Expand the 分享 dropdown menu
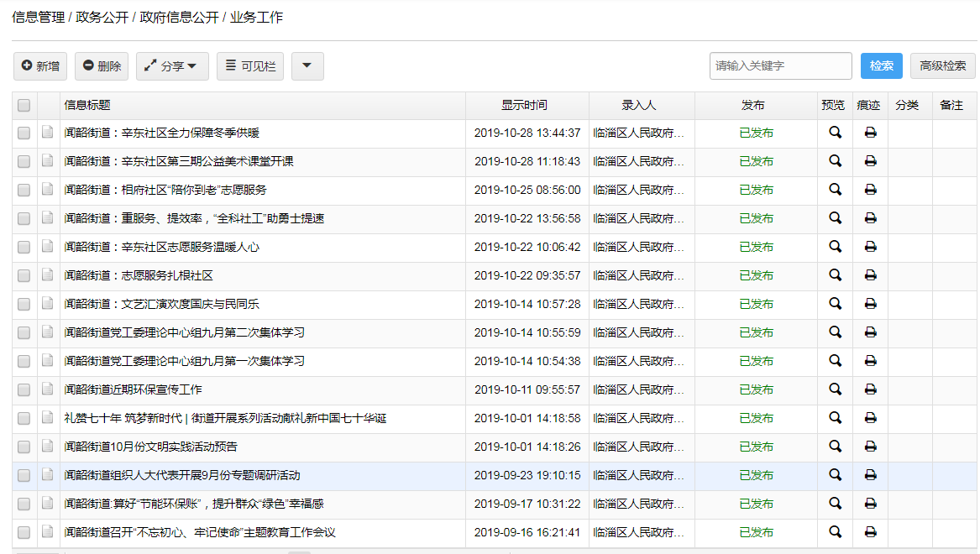This screenshot has height=554, width=980. click(x=172, y=66)
